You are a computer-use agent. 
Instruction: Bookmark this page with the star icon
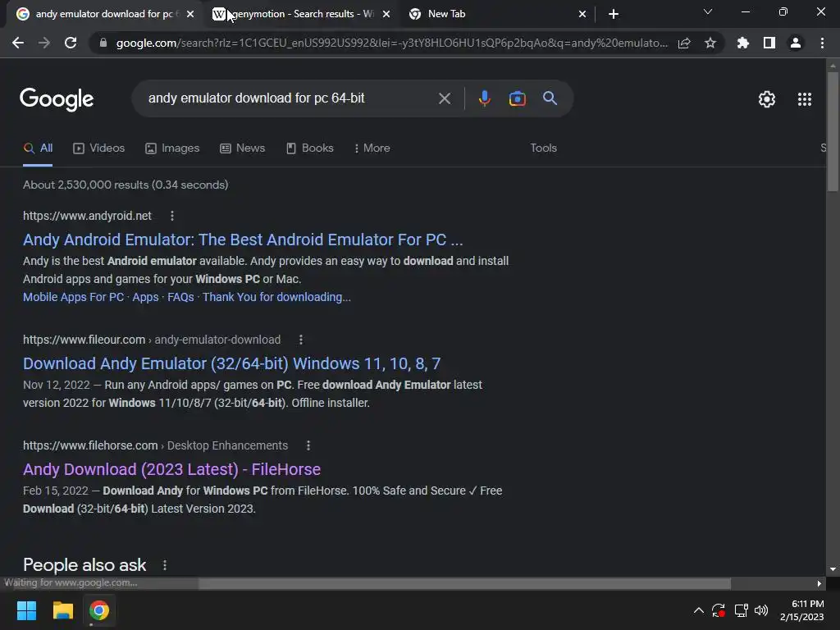[710, 43]
